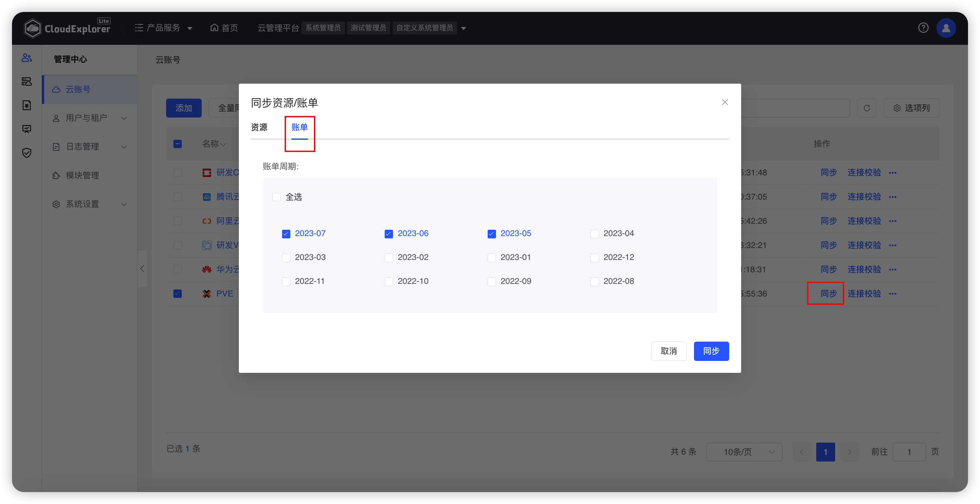Click the 前往 page number input field
Screen dimensions: 980x504
click(x=909, y=452)
